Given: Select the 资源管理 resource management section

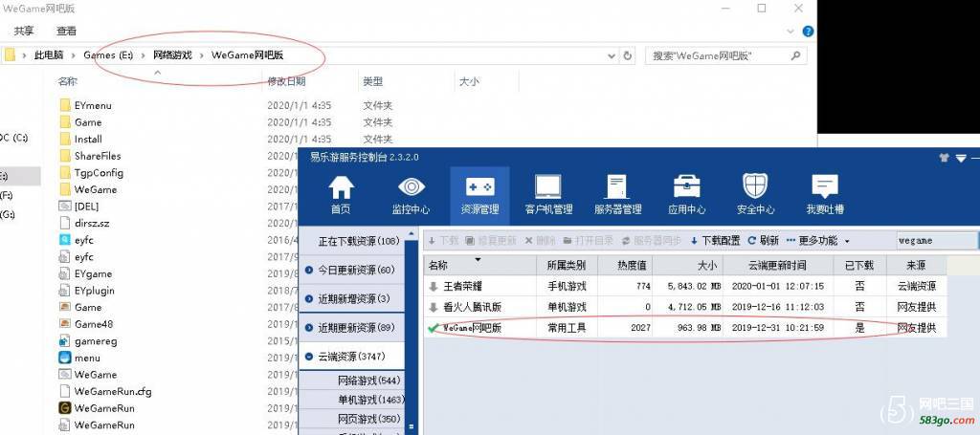Looking at the screenshot, I should point(479,195).
